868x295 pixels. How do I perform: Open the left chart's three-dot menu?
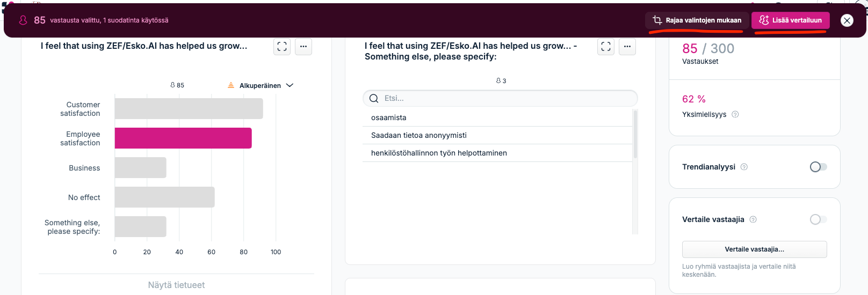[303, 47]
